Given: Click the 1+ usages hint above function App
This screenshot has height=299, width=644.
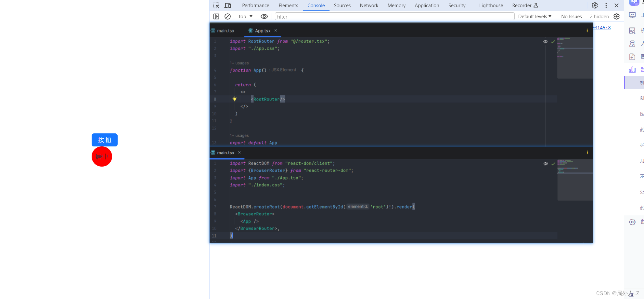Looking at the screenshot, I should click(x=239, y=63).
